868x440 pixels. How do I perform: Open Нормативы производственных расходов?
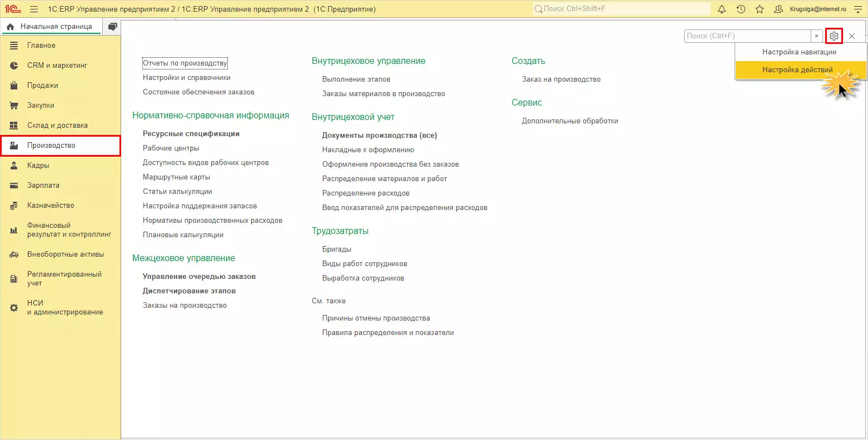coord(212,221)
